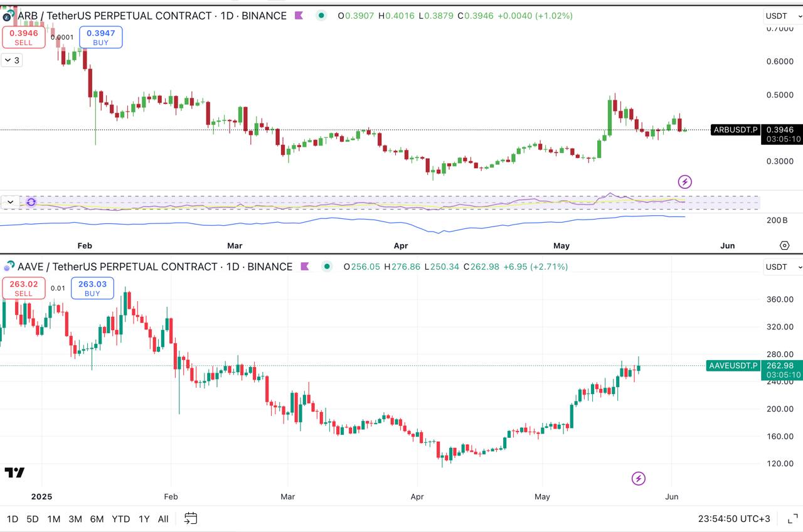Screen dimensions: 803x532
Task: Open ARB chart settings gear icon
Action: coord(784,245)
